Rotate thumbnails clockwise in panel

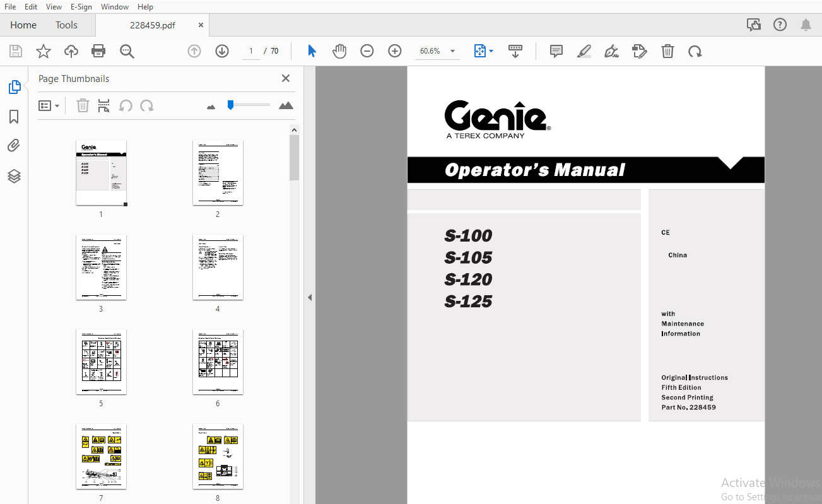click(147, 105)
